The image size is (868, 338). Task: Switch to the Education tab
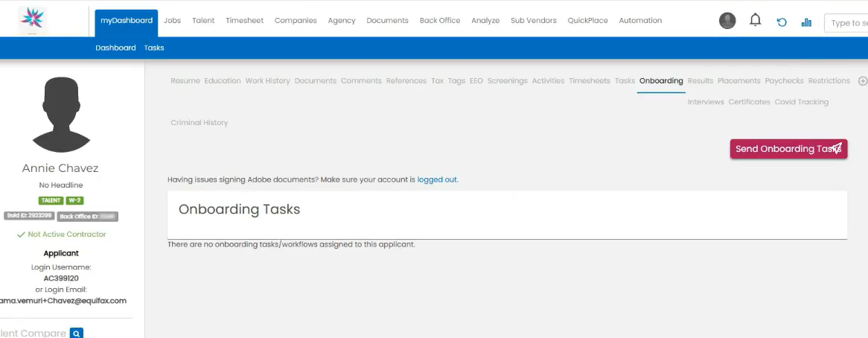coord(223,80)
